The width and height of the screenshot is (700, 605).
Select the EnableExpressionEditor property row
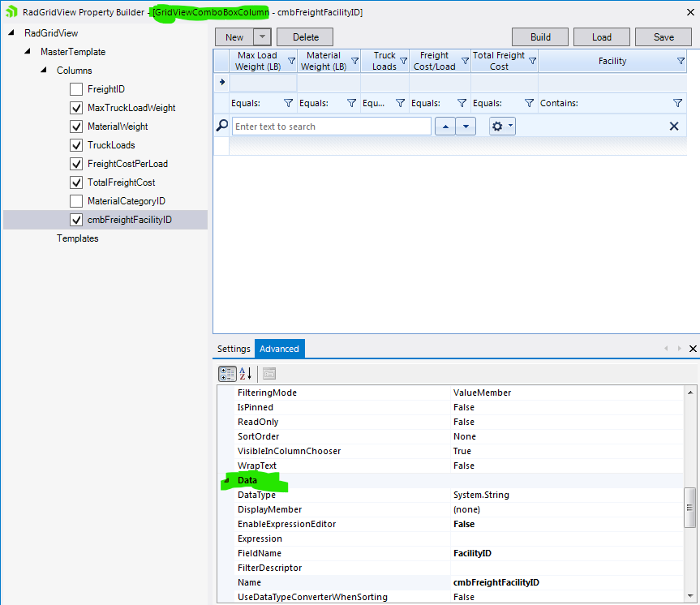click(450, 524)
